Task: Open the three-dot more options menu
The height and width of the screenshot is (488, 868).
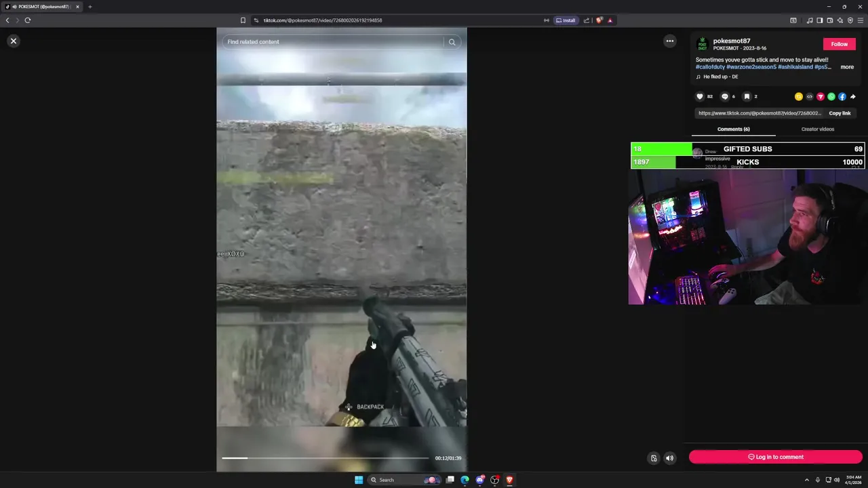Action: (669, 41)
